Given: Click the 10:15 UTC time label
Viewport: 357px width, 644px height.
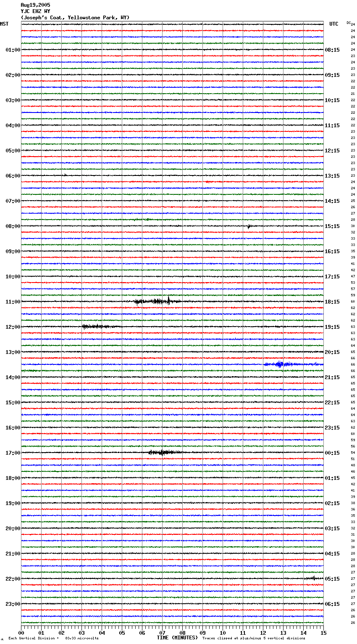Looking at the screenshot, I should click(332, 100).
